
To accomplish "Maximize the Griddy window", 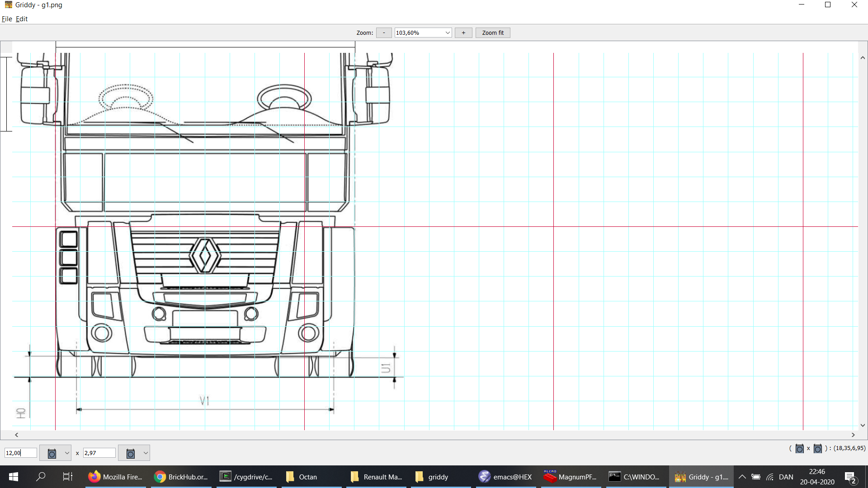I will click(828, 5).
